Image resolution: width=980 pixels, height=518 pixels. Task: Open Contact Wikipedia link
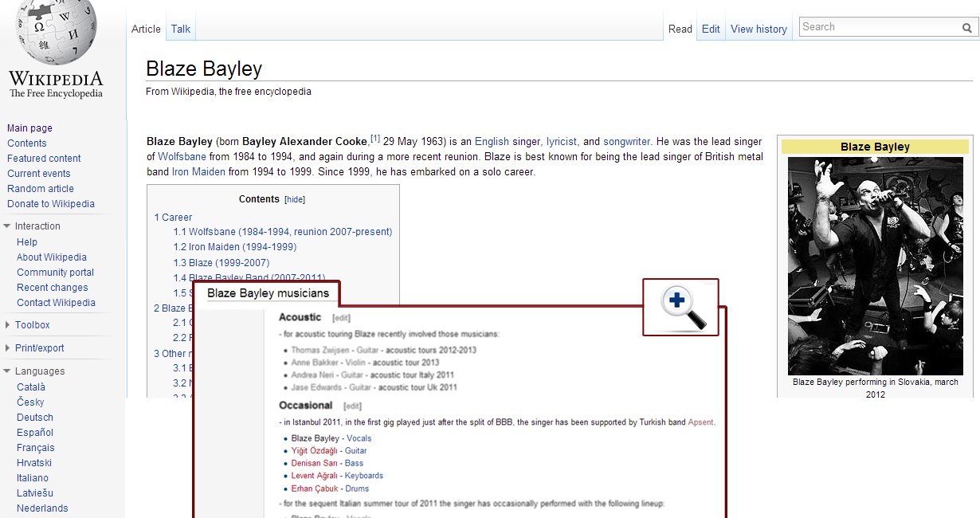pos(56,303)
